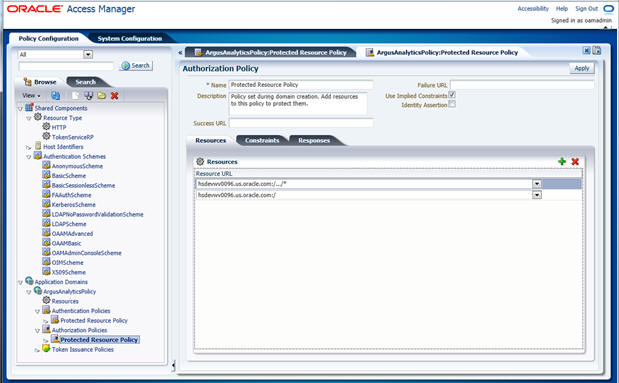Screen dimensions: 619x383
Task: Collapse the Application Domains node
Action: [x=20, y=282]
